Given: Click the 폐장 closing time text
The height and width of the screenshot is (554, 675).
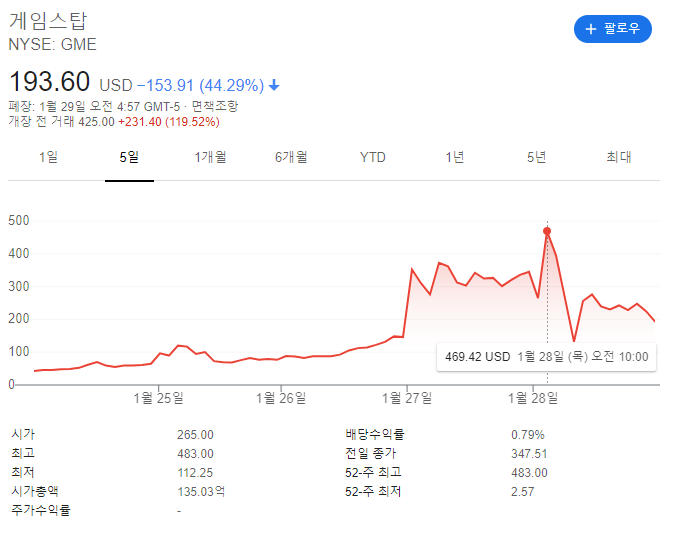Looking at the screenshot, I should click(x=94, y=106).
